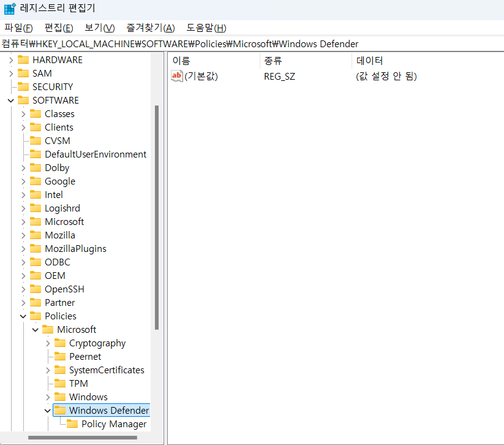
Task: Expand the Classes key
Action: tap(23, 114)
